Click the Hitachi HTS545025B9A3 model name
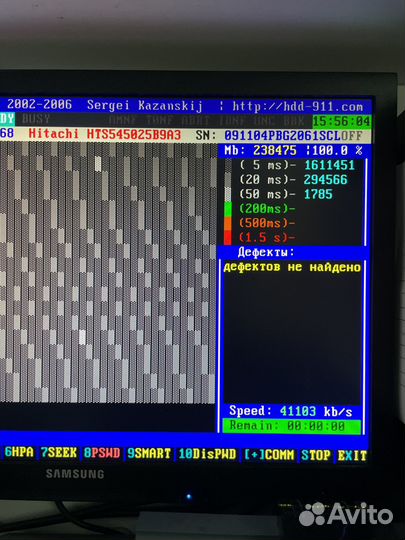Screen dimensions: 405x540 pyautogui.click(x=105, y=134)
